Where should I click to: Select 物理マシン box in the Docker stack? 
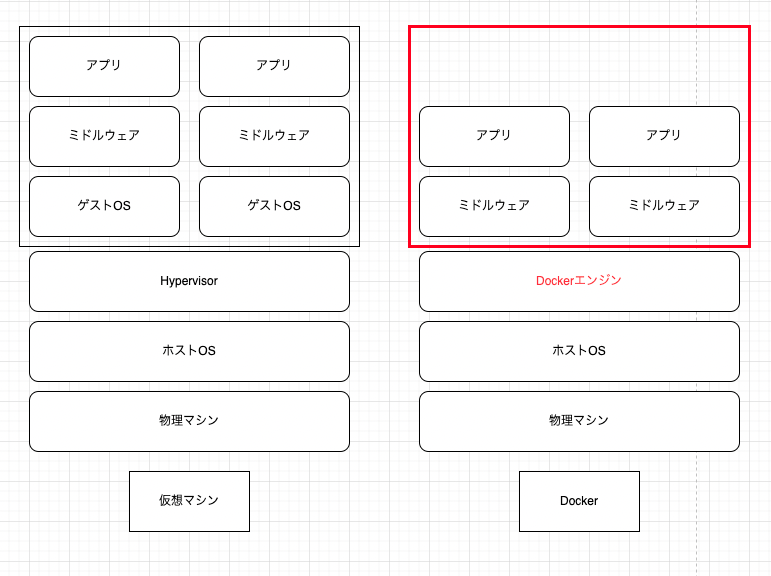pyautogui.click(x=579, y=421)
